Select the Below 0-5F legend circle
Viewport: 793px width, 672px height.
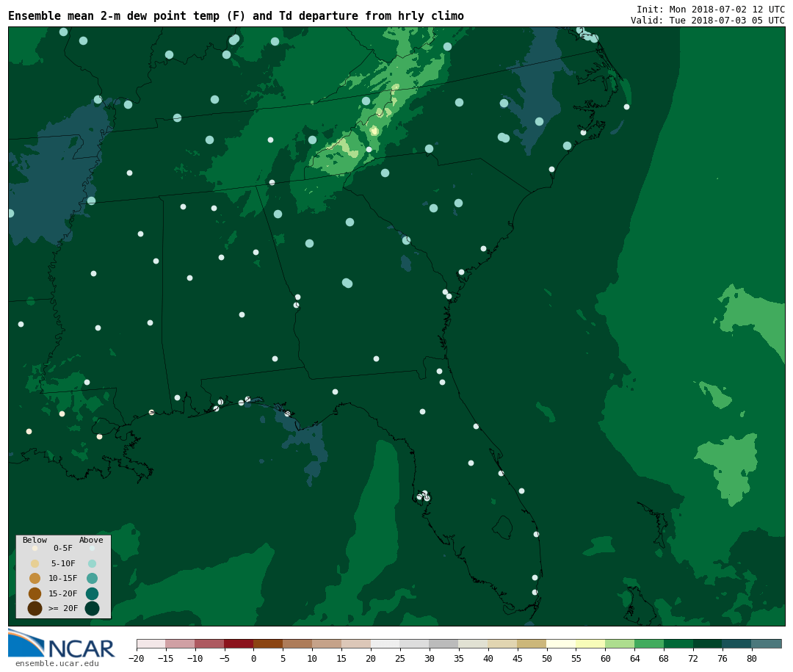[35, 549]
